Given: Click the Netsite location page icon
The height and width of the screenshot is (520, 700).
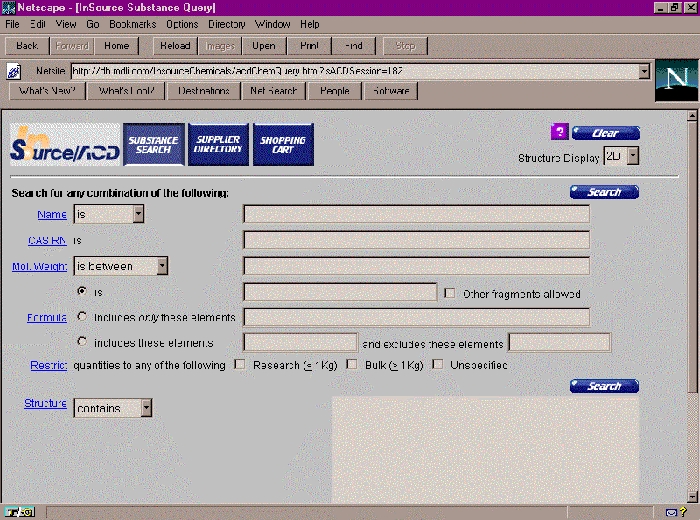Looking at the screenshot, I should coord(14,71).
